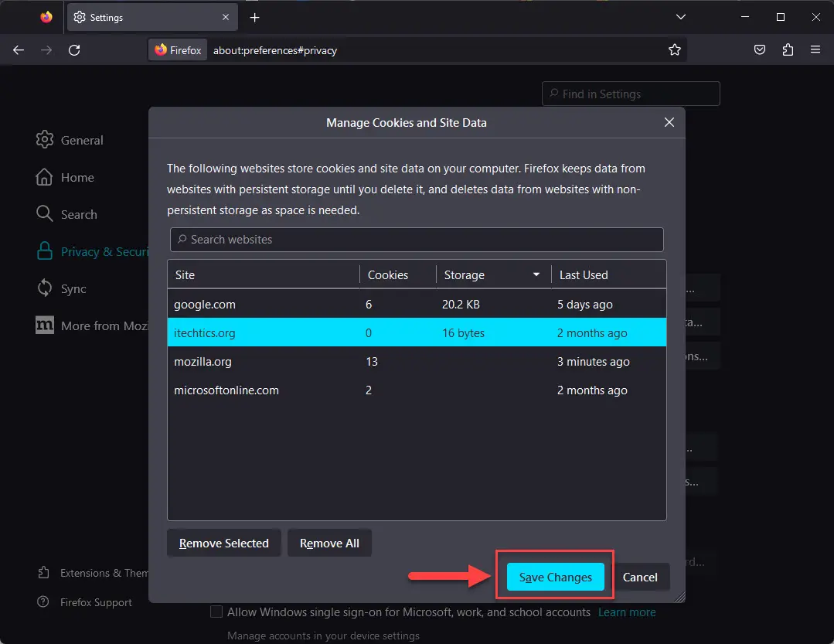
Task: Enable Allow Windows single sign-on checkbox
Action: coord(216,612)
